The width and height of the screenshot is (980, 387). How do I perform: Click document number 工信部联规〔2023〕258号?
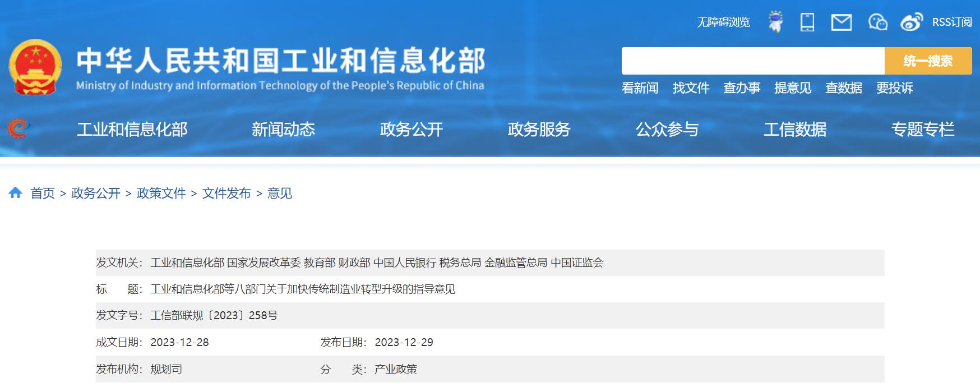click(214, 315)
